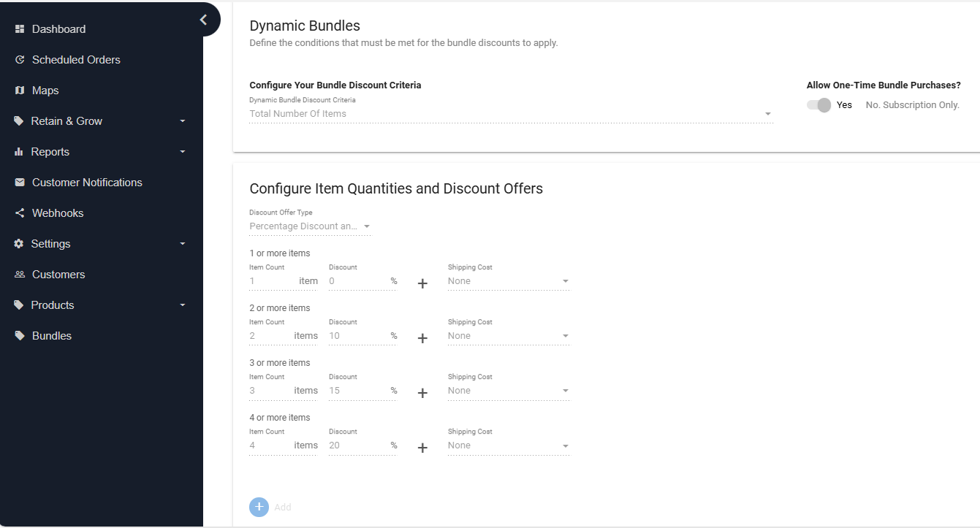Click the plus sign in 2 or more items row
The height and width of the screenshot is (528, 980).
coord(422,338)
